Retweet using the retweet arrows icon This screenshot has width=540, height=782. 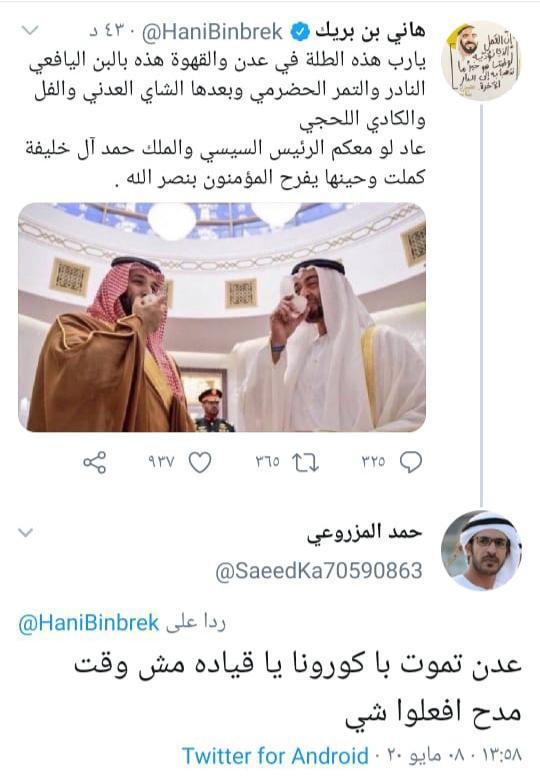pyautogui.click(x=305, y=463)
